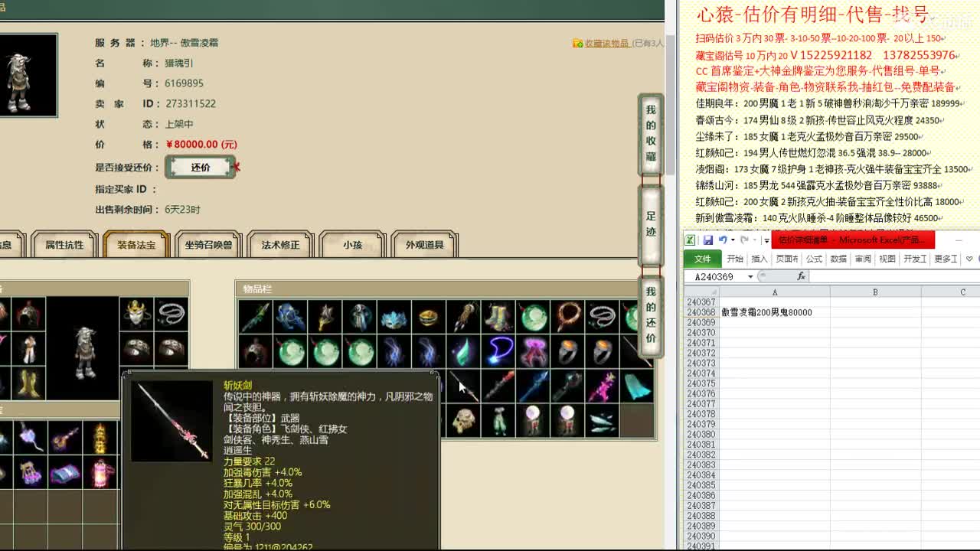Select column B header in Excel
Screen dimensions: 980x551
click(x=875, y=292)
